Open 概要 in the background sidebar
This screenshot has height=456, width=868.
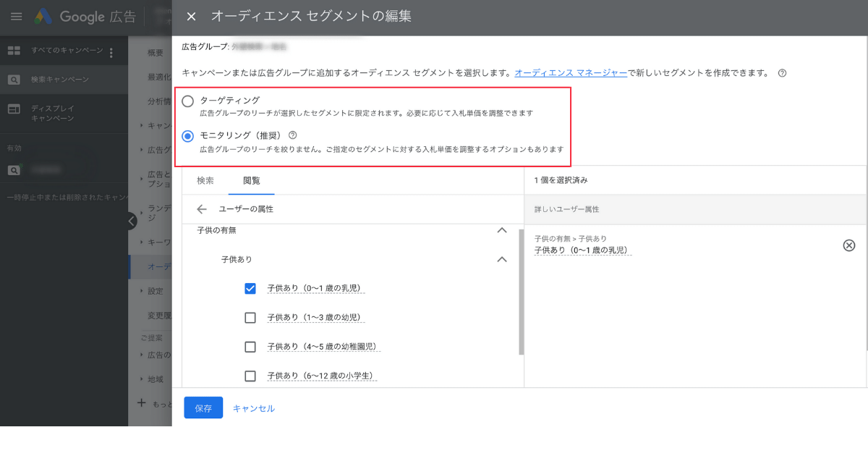(156, 53)
